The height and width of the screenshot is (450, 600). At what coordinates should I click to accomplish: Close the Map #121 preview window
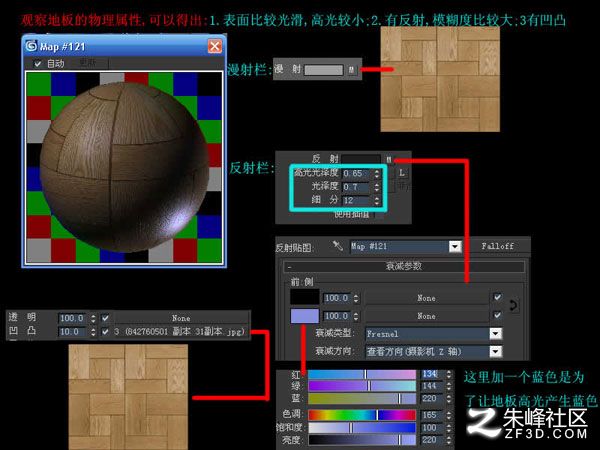tap(215, 46)
